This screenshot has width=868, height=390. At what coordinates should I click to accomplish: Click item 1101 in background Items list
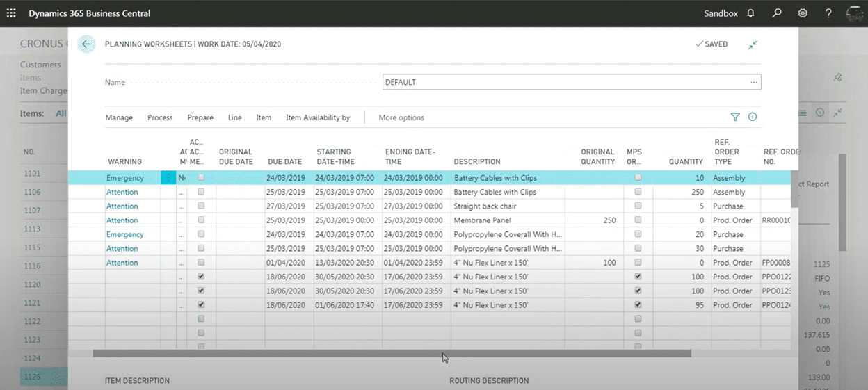tap(32, 174)
